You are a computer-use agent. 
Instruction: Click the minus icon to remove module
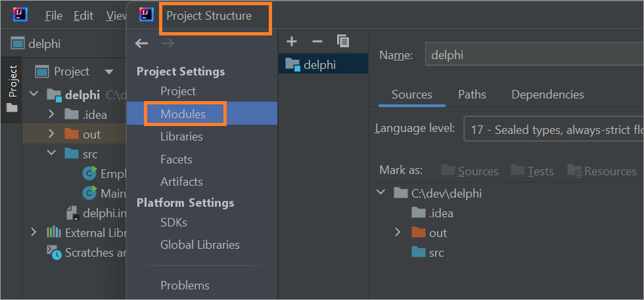pos(317,41)
